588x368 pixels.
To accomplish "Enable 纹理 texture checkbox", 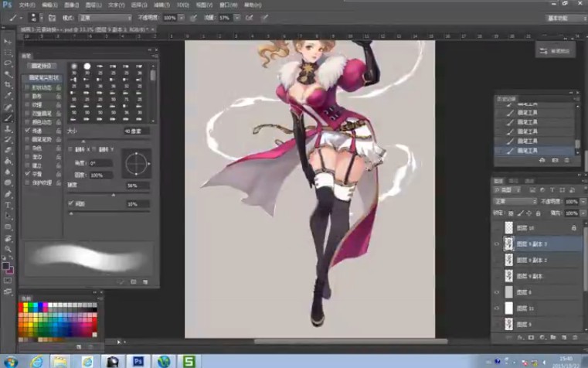I will click(27, 104).
